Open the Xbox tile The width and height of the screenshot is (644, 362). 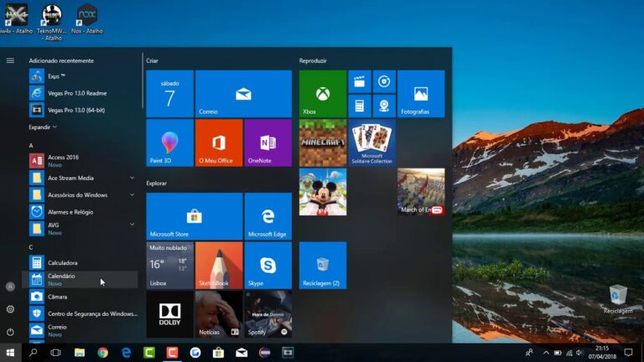(x=322, y=94)
